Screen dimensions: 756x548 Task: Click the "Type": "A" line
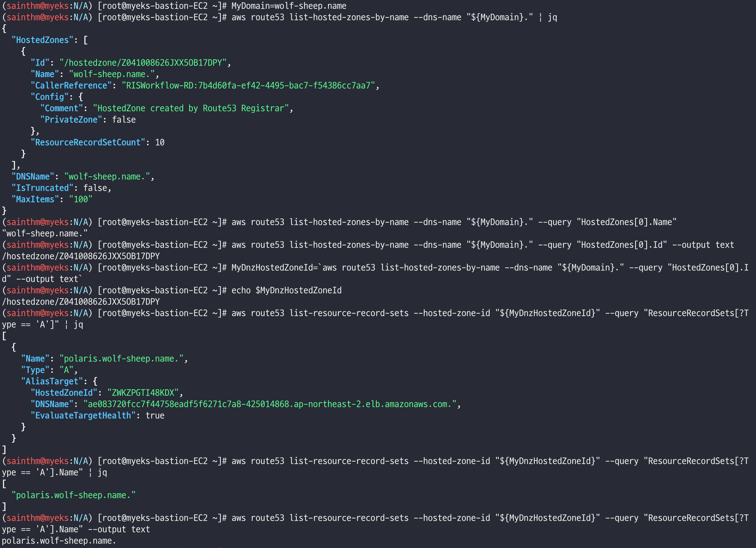[49, 370]
